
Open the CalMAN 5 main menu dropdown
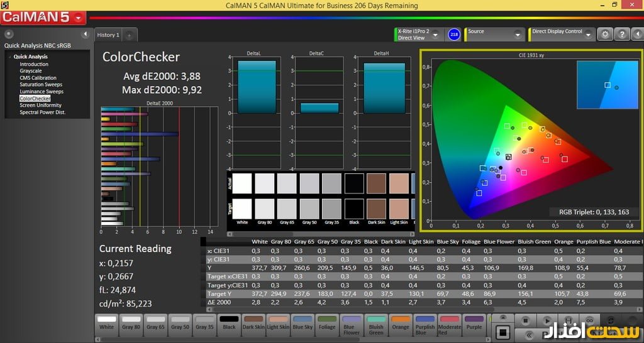(x=78, y=18)
